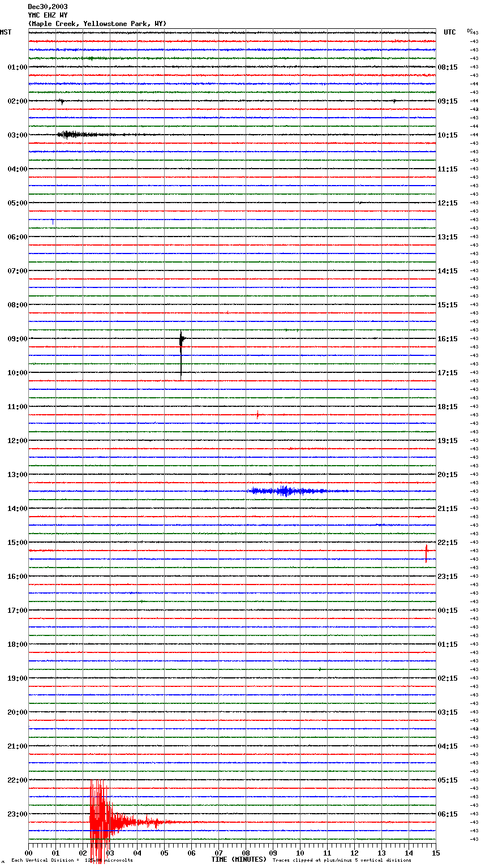The width and height of the screenshot is (481, 868).
Task: Select the 21:00 MST time label
Action: coord(17,746)
